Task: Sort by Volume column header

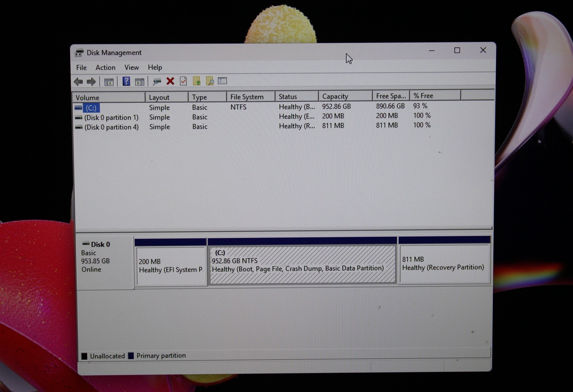Action: click(109, 97)
